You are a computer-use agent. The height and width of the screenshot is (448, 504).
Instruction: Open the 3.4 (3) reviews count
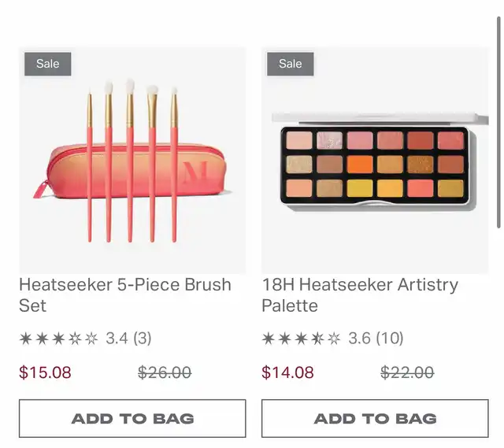pos(128,339)
